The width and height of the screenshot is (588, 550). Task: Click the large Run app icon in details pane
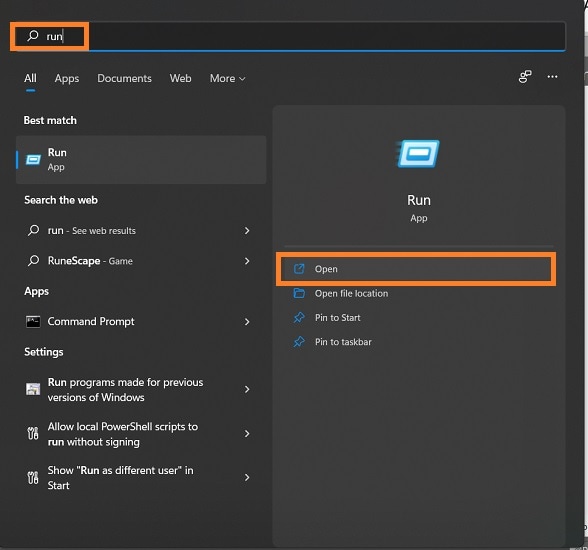[x=418, y=154]
